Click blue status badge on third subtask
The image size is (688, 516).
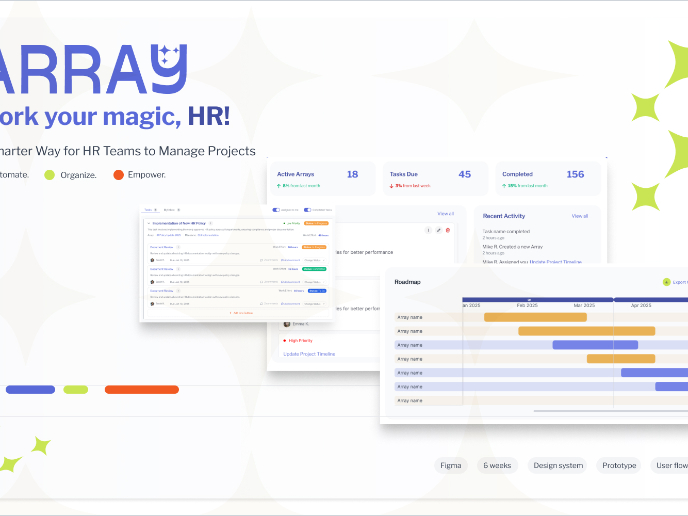(317, 291)
